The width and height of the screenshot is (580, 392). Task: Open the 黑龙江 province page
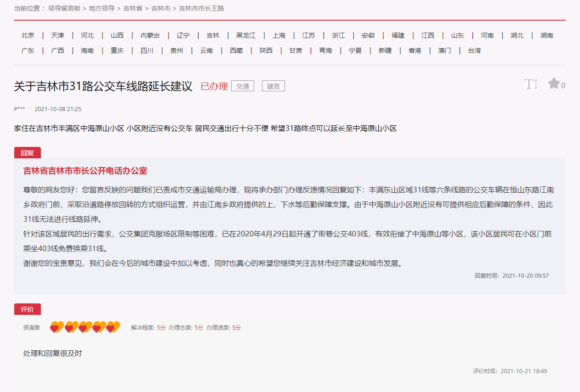click(246, 35)
